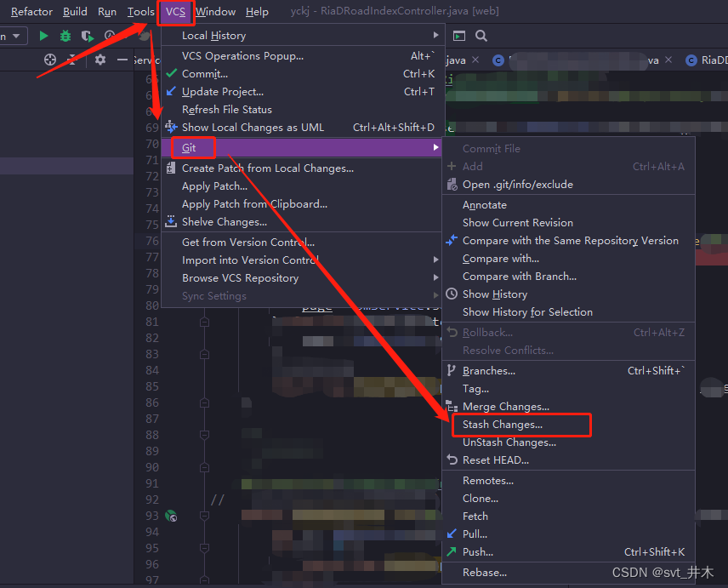This screenshot has width=728, height=588.
Task: Click Fetch in Git submenu
Action: 568,517
